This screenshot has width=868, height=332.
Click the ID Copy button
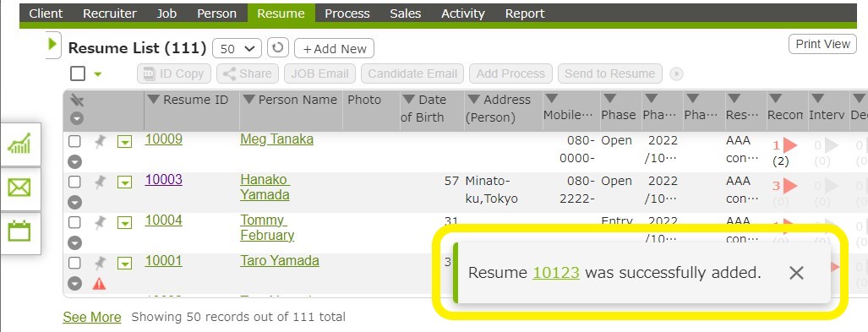[174, 73]
